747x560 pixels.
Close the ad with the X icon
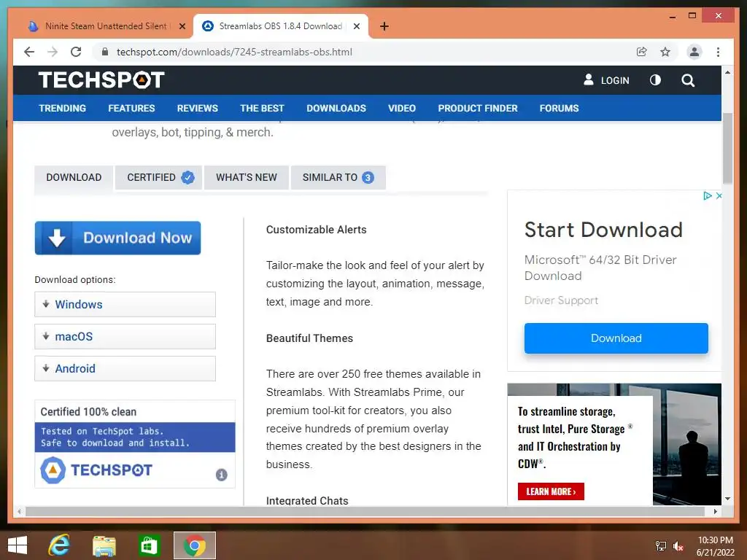pyautogui.click(x=719, y=195)
